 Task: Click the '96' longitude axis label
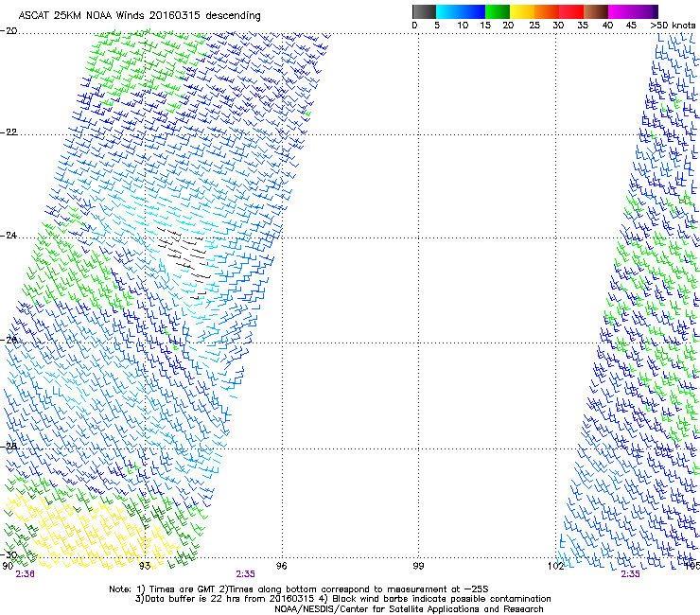pos(281,566)
